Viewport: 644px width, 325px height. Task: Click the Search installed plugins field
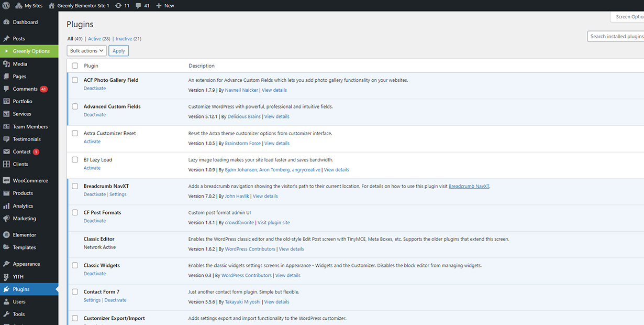(616, 37)
